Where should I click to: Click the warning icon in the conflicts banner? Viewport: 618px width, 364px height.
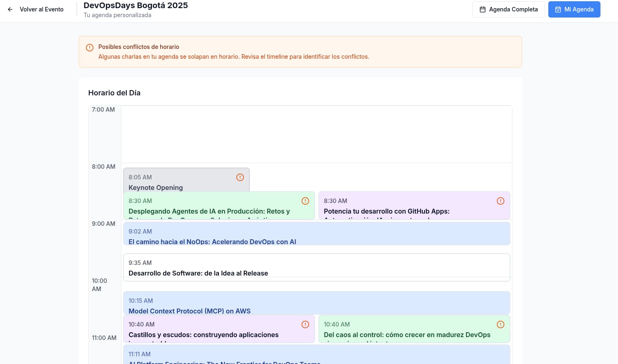(90, 48)
